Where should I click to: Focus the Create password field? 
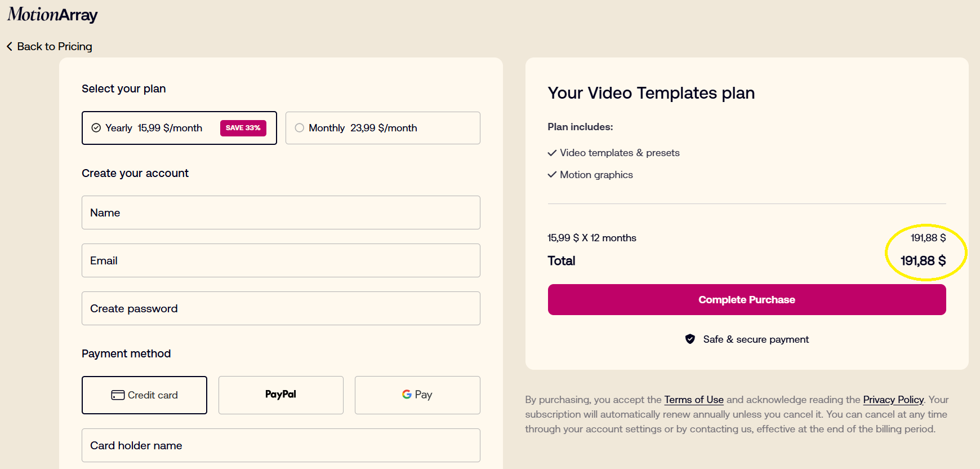pyautogui.click(x=280, y=308)
